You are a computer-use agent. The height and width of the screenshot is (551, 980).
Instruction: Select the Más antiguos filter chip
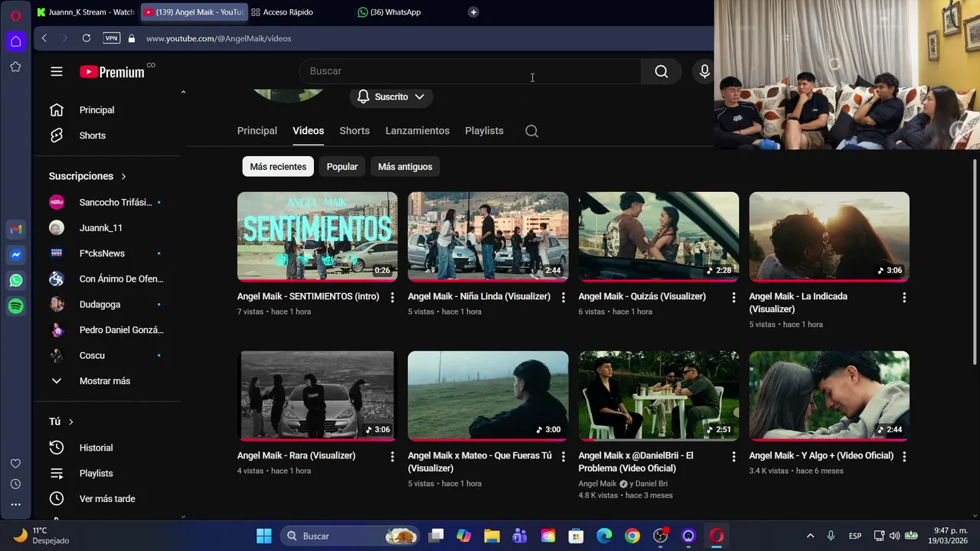(x=405, y=167)
